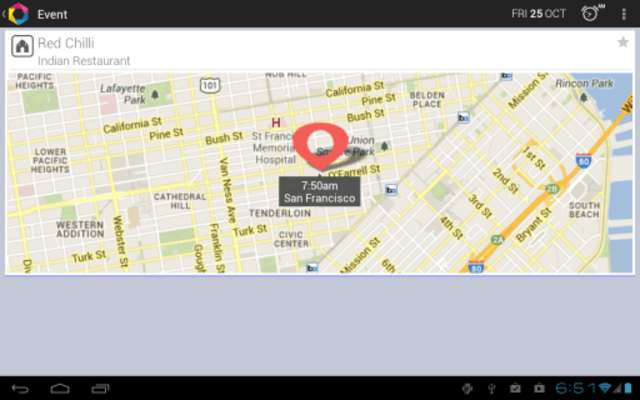The image size is (640, 400).
Task: Click the Wi-Fi signal status icon
Action: coord(605,388)
